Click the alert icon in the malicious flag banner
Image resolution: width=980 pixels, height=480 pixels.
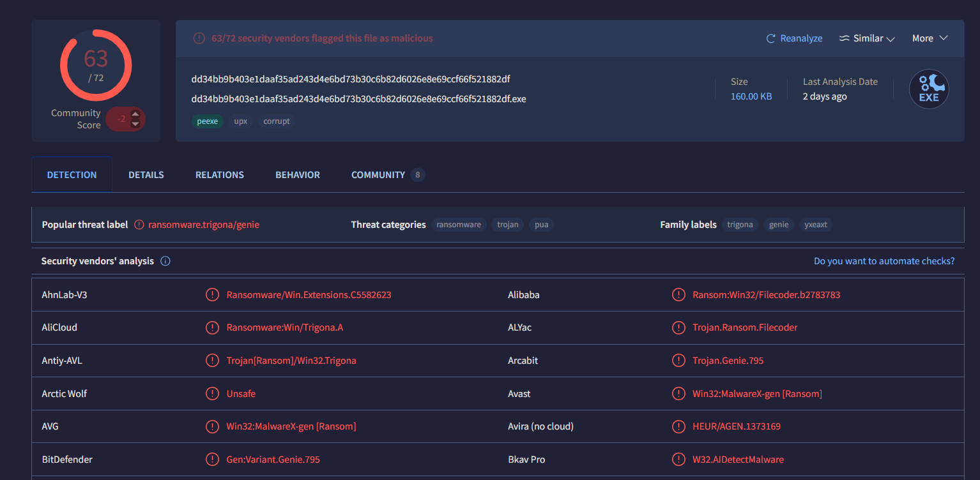click(199, 38)
